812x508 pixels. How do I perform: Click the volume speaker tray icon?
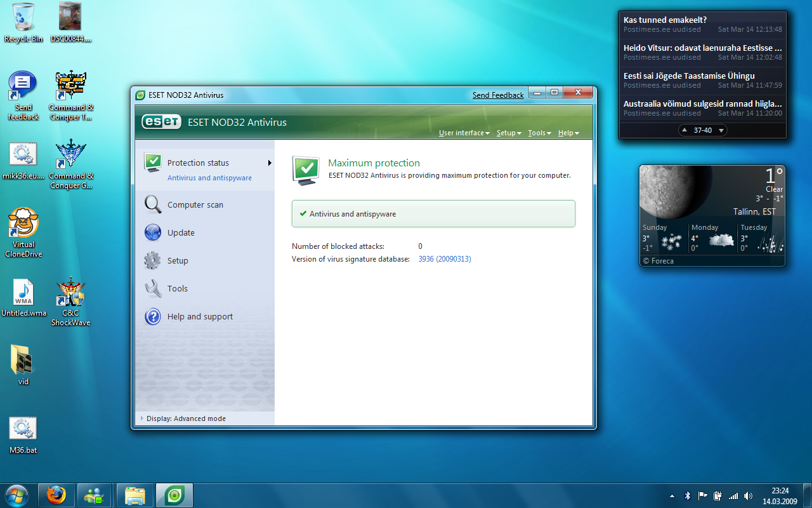click(749, 495)
